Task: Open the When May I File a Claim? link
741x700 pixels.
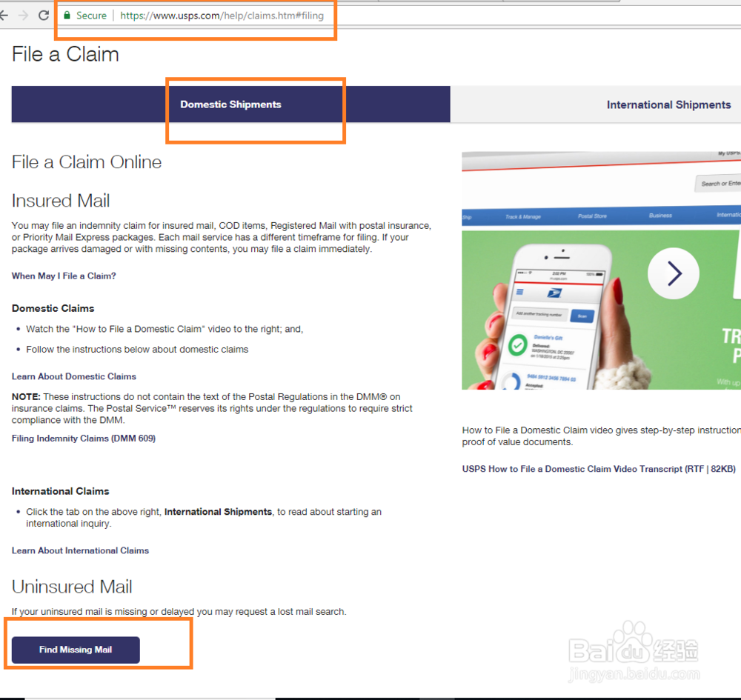Action: (64, 276)
